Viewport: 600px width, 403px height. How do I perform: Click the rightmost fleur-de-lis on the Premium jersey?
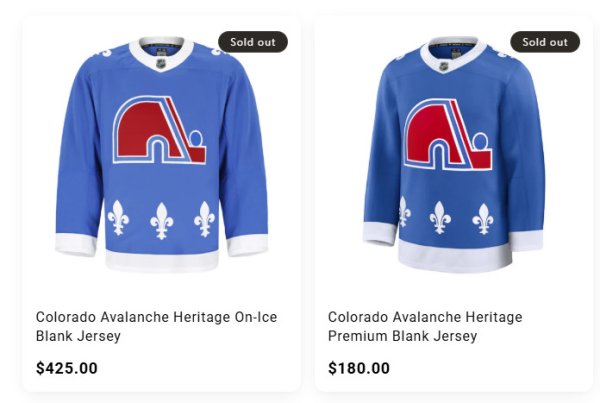(483, 217)
